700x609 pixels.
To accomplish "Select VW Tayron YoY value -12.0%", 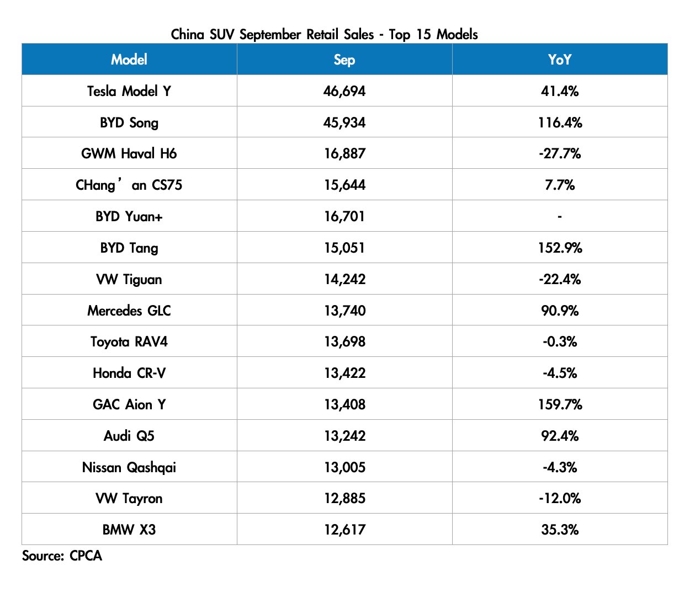I will (560, 498).
